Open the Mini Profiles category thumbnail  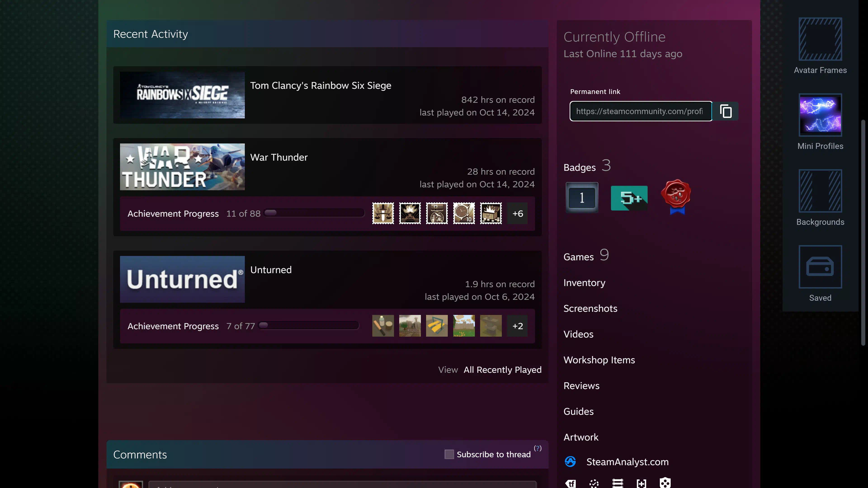[x=820, y=115]
